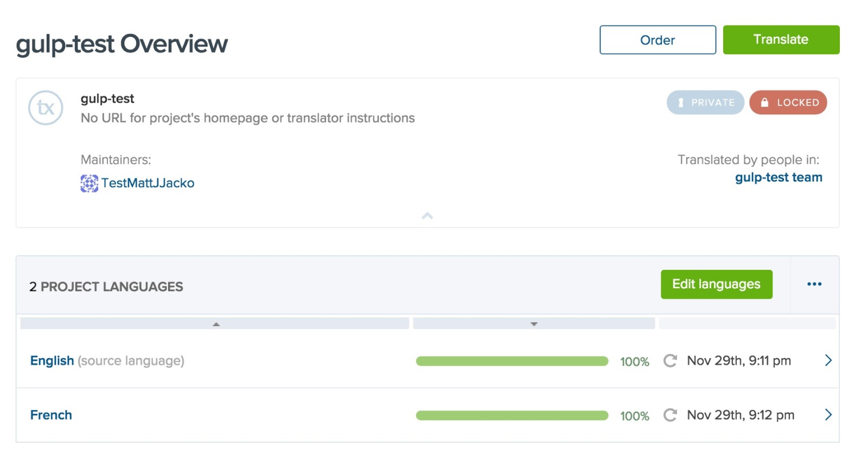The height and width of the screenshot is (465, 868).
Task: Select the English source language link
Action: (x=52, y=361)
